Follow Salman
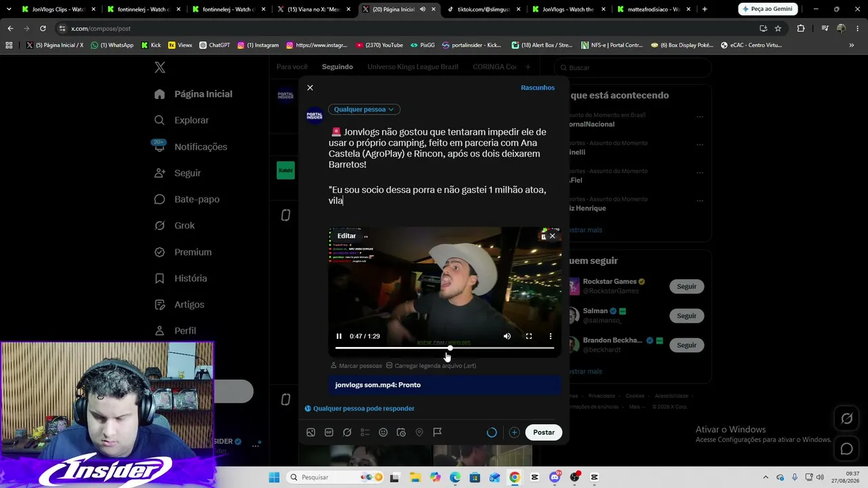 point(686,316)
